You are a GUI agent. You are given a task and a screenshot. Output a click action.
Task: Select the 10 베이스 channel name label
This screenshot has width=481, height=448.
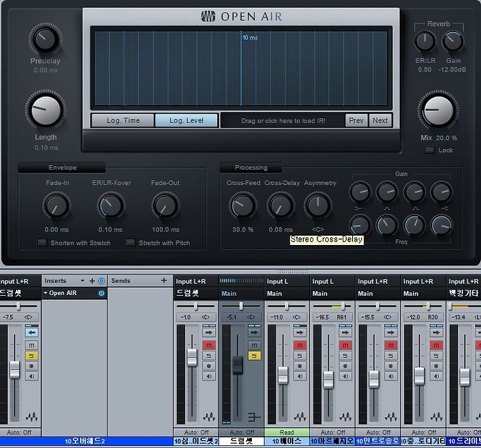[287, 441]
